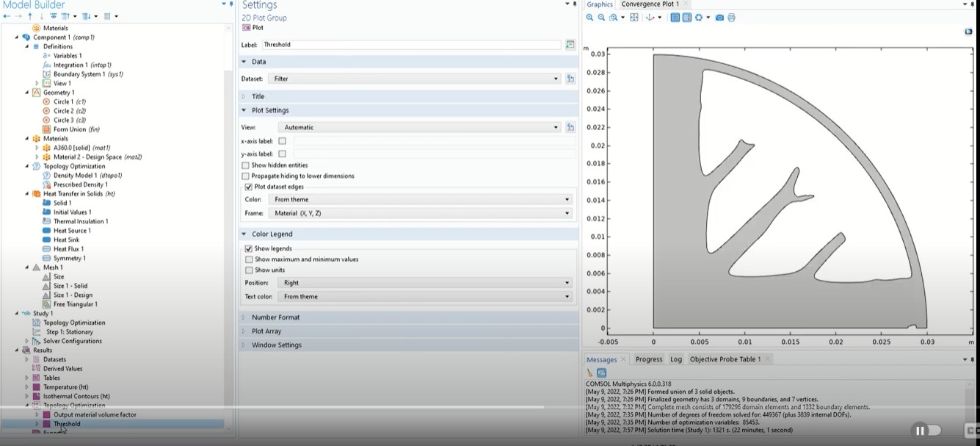
Task: Open the Progress tab
Action: coord(648,359)
